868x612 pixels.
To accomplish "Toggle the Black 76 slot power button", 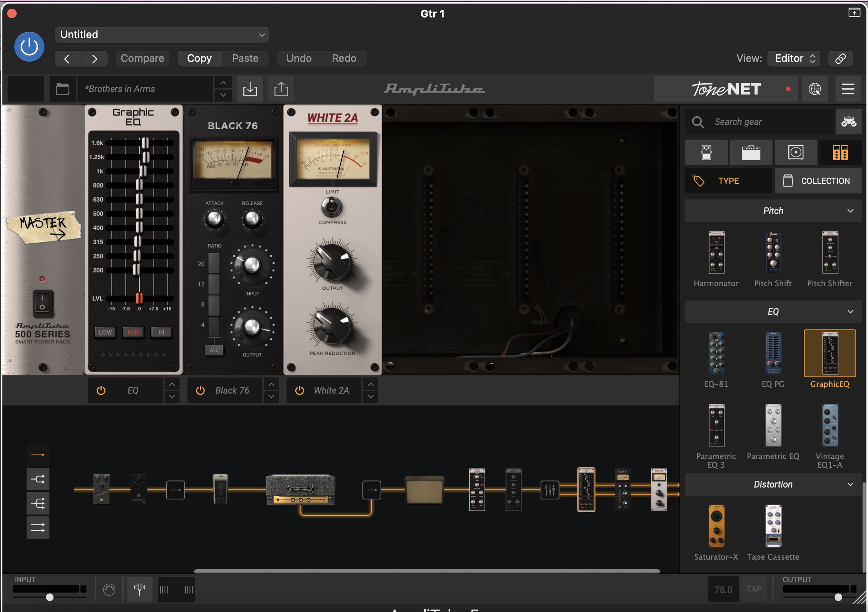I will pyautogui.click(x=201, y=390).
